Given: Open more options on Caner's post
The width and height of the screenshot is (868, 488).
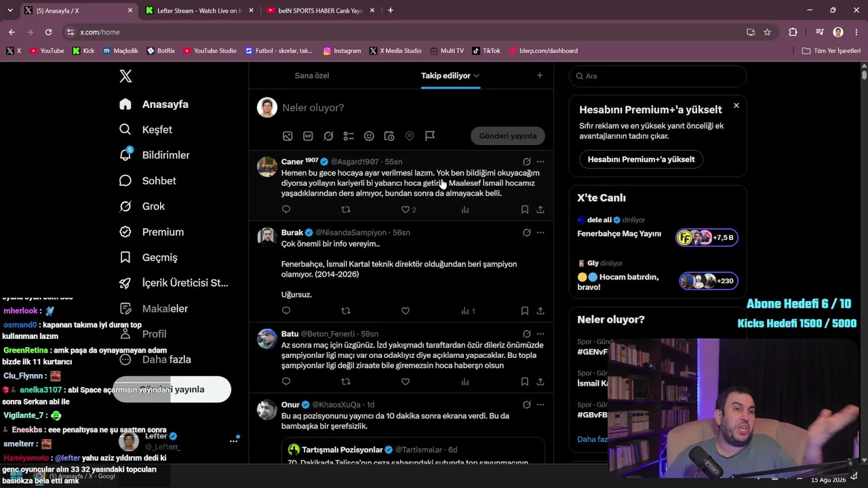Looking at the screenshot, I should (540, 161).
